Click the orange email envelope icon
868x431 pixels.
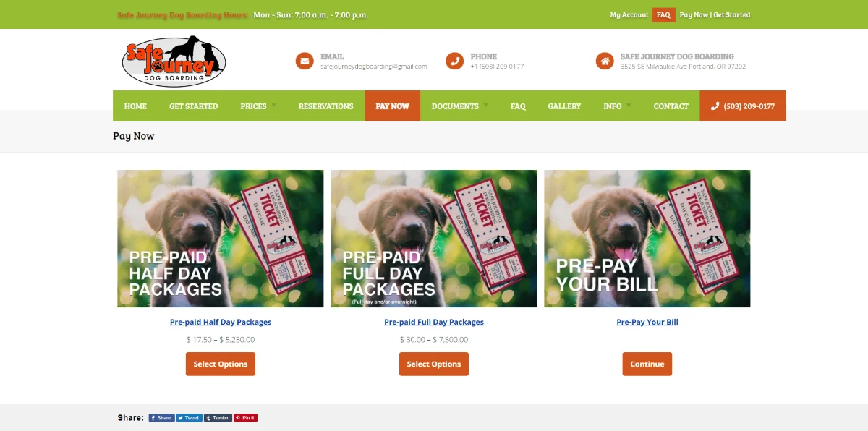(x=305, y=61)
